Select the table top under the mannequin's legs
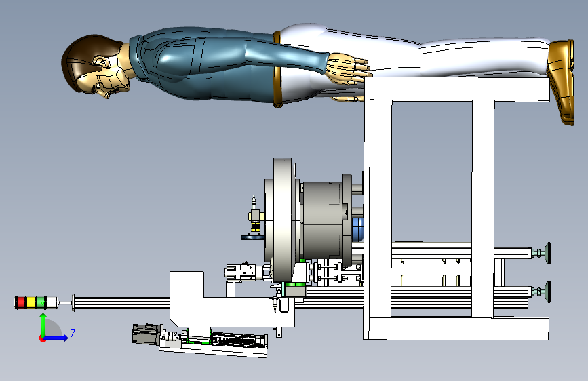This screenshot has width=588, height=381. pyautogui.click(x=458, y=89)
